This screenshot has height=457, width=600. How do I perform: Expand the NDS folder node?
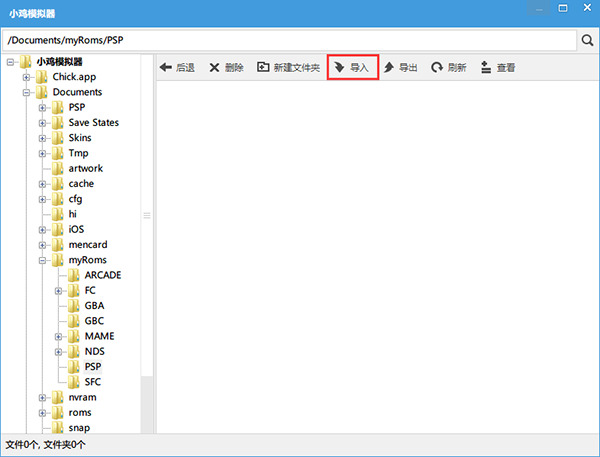[x=59, y=352]
